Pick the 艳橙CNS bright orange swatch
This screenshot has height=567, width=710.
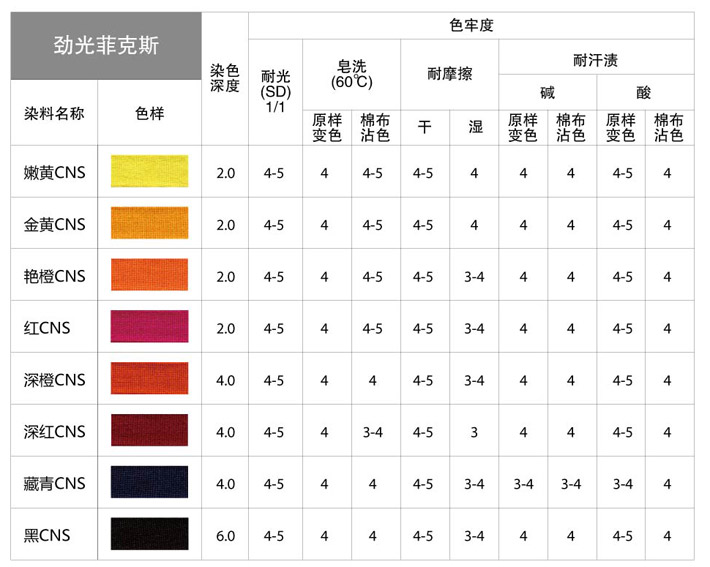tap(149, 277)
